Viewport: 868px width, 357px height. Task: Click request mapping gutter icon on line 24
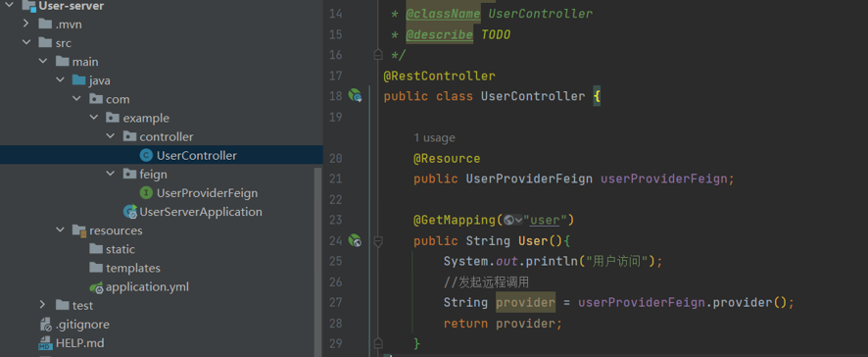pos(355,240)
